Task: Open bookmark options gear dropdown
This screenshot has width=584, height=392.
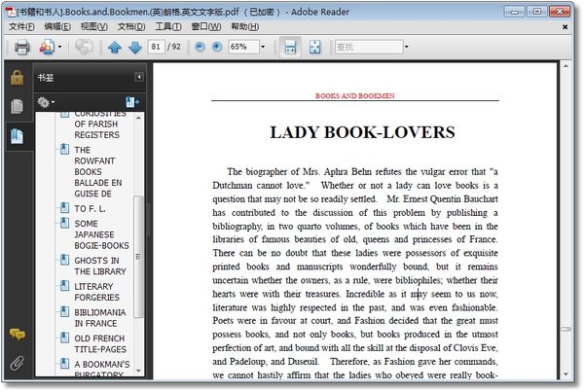Action: click(46, 101)
